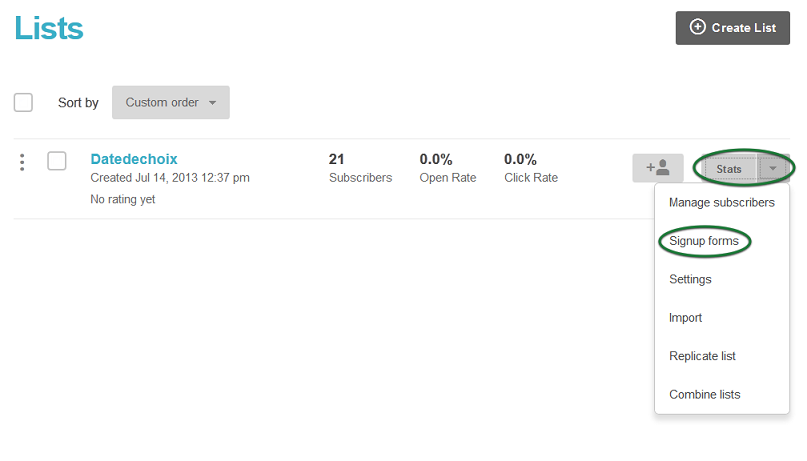Check the Datedechoix list checkbox
This screenshot has height=461, width=807.
[57, 161]
